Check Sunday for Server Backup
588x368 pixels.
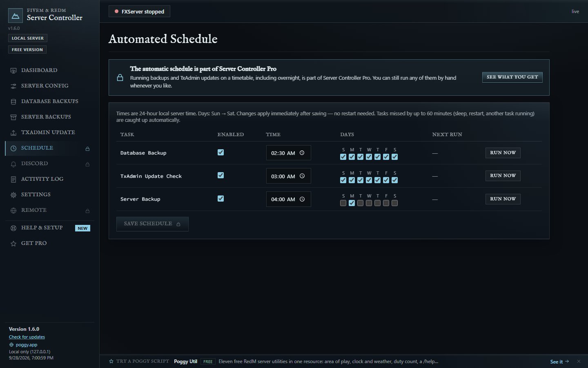click(343, 203)
